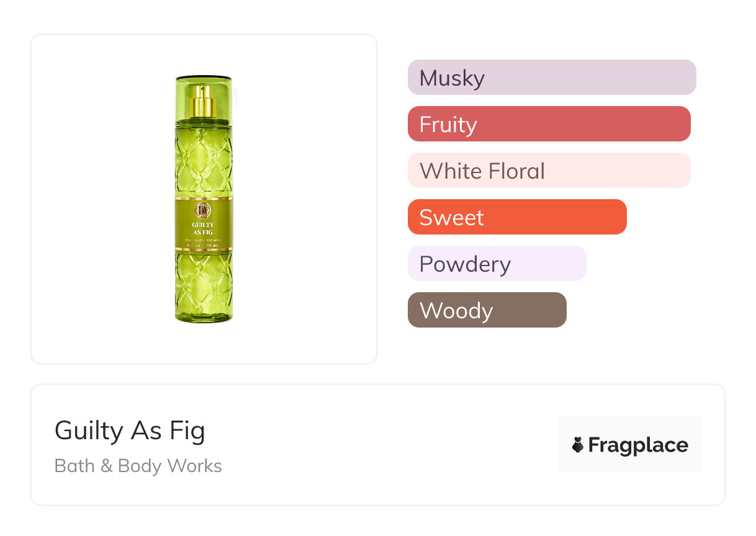The height and width of the screenshot is (536, 756).
Task: Select the Musky accord bar
Action: tap(551, 78)
